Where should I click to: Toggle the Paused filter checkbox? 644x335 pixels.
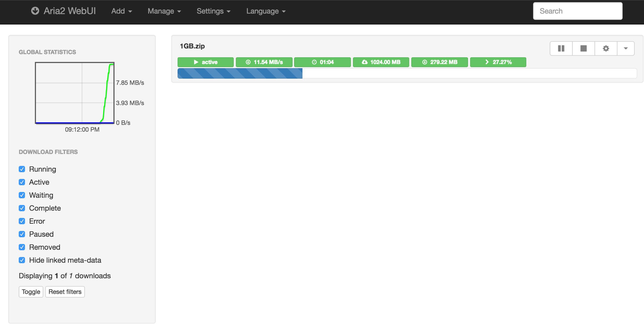tap(22, 234)
